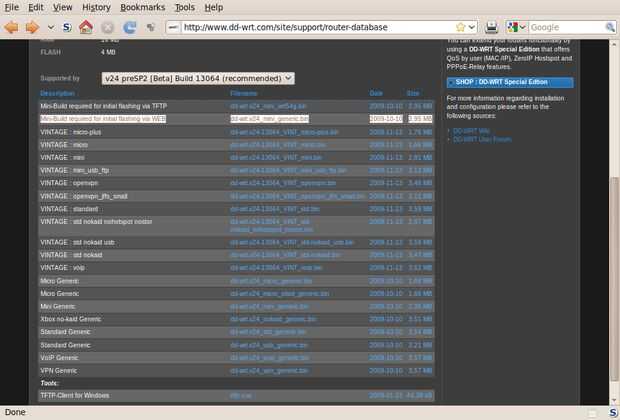620x420 pixels.
Task: Click the 'Mini Generic' description
Action: tap(58, 306)
